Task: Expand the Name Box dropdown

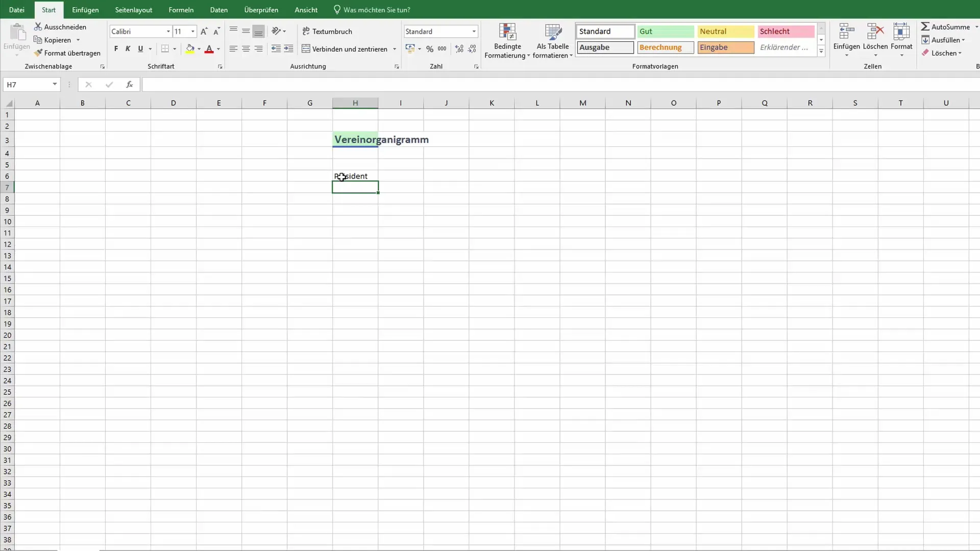Action: pos(55,84)
